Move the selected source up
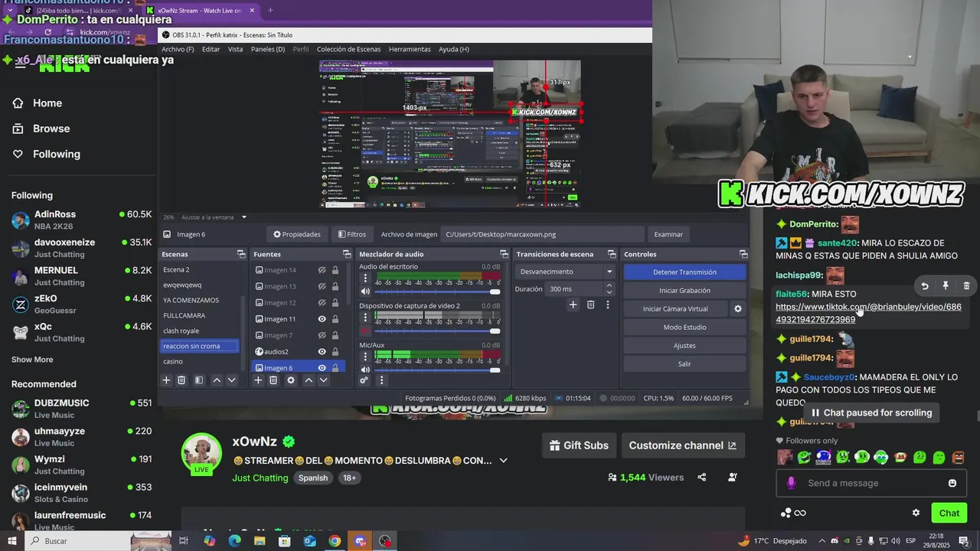Viewport: 980px width, 551px height. point(309,380)
